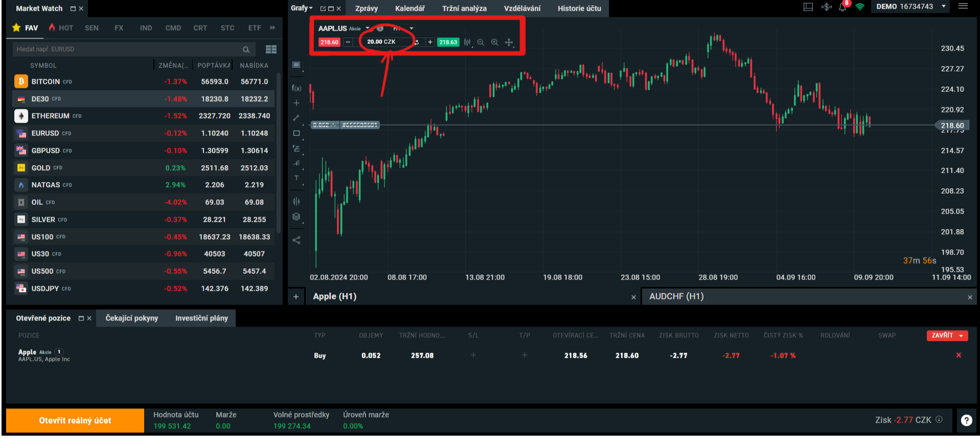Screen dimensions: 980x439
Task: Click the Market Watch search field
Action: (128, 49)
